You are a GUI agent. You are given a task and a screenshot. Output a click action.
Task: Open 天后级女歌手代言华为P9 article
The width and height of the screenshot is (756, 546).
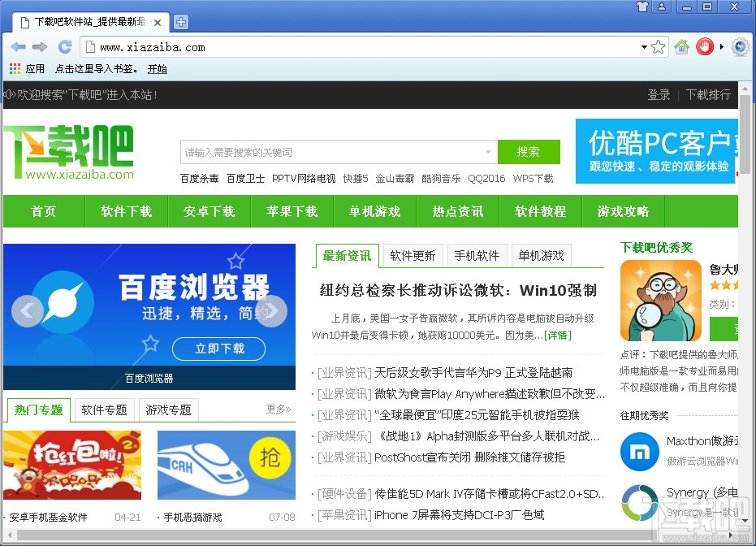coord(473,372)
